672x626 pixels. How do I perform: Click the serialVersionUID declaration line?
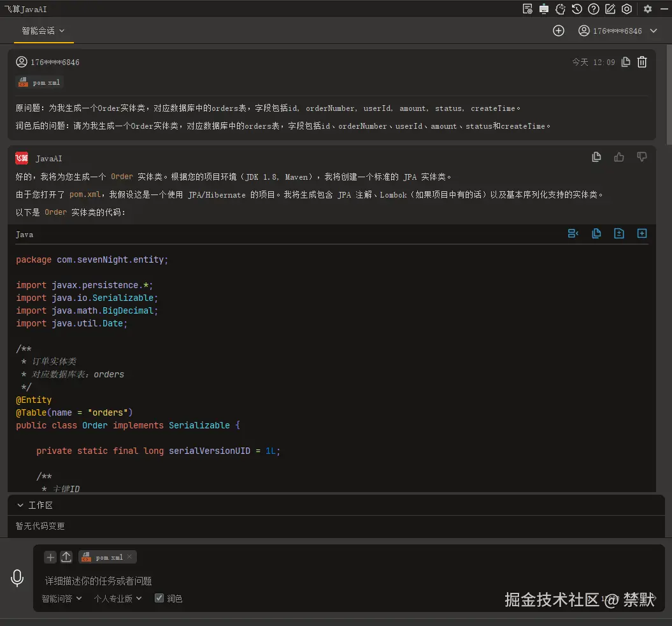(158, 451)
